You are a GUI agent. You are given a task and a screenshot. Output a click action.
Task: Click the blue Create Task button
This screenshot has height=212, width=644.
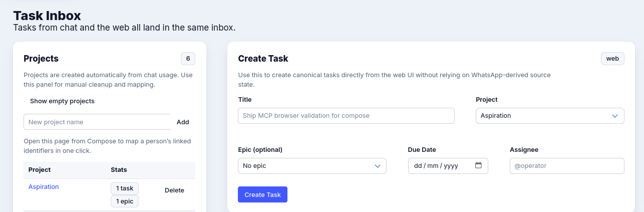pos(262,194)
